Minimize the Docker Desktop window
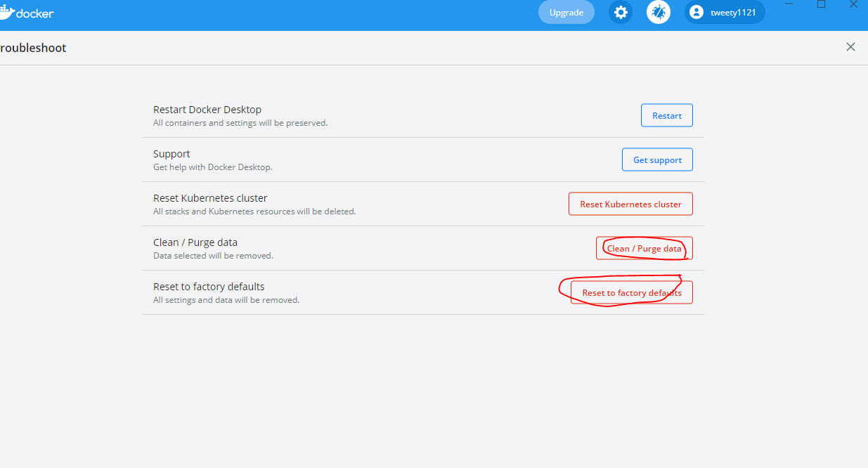Screen dimensions: 868x468 789,4
